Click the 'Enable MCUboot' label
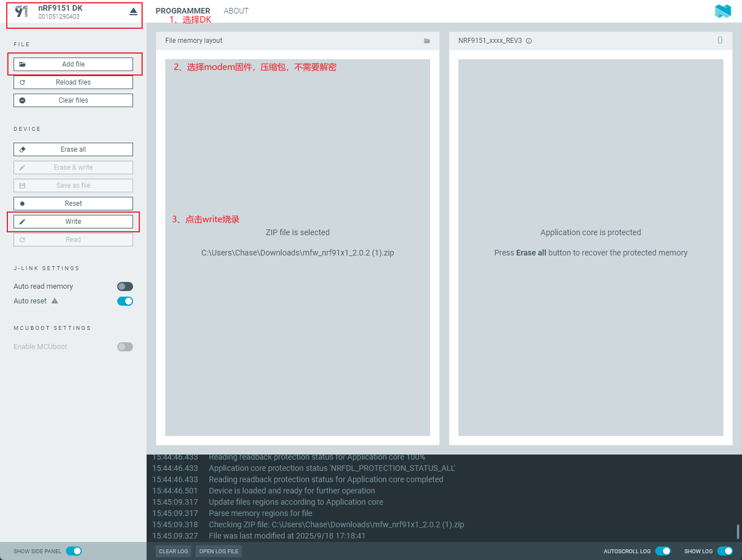The height and width of the screenshot is (560, 742). [41, 347]
